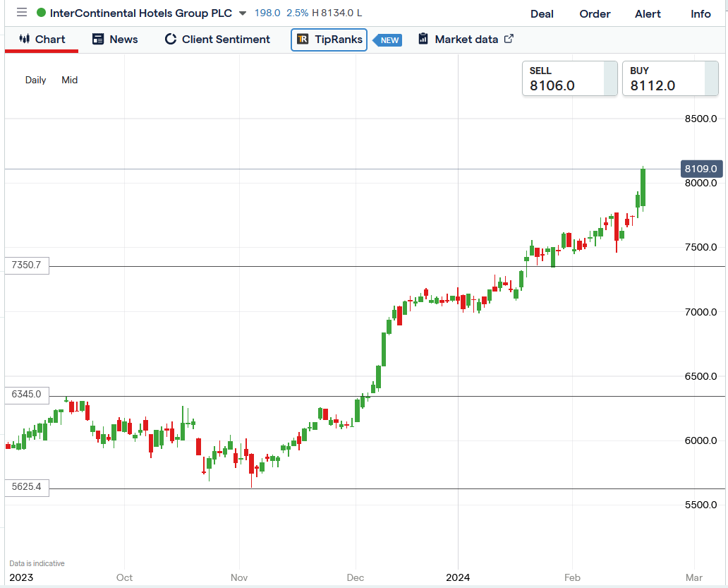The width and height of the screenshot is (728, 588).
Task: Click the News tab icon
Action: pyautogui.click(x=98, y=39)
